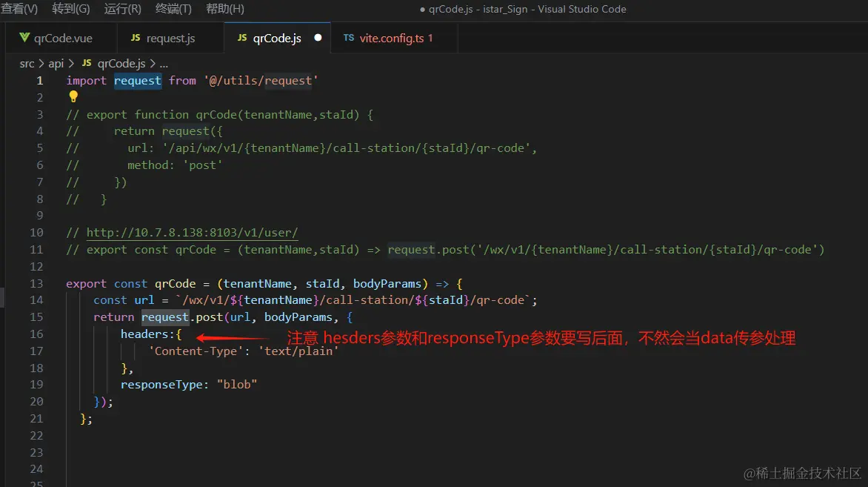
Task: Click the TS icon on vite.config.ts tab
Action: [349, 38]
